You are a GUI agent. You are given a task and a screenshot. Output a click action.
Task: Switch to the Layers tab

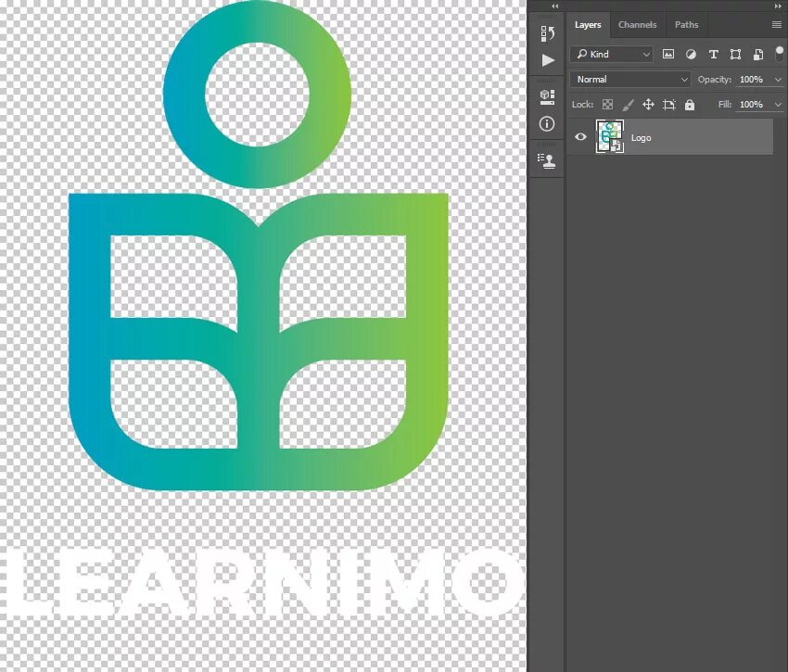coord(588,25)
